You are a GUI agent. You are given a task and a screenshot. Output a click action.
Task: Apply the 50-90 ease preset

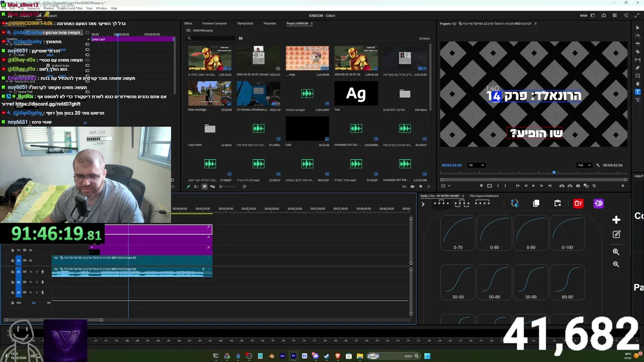pos(531,282)
